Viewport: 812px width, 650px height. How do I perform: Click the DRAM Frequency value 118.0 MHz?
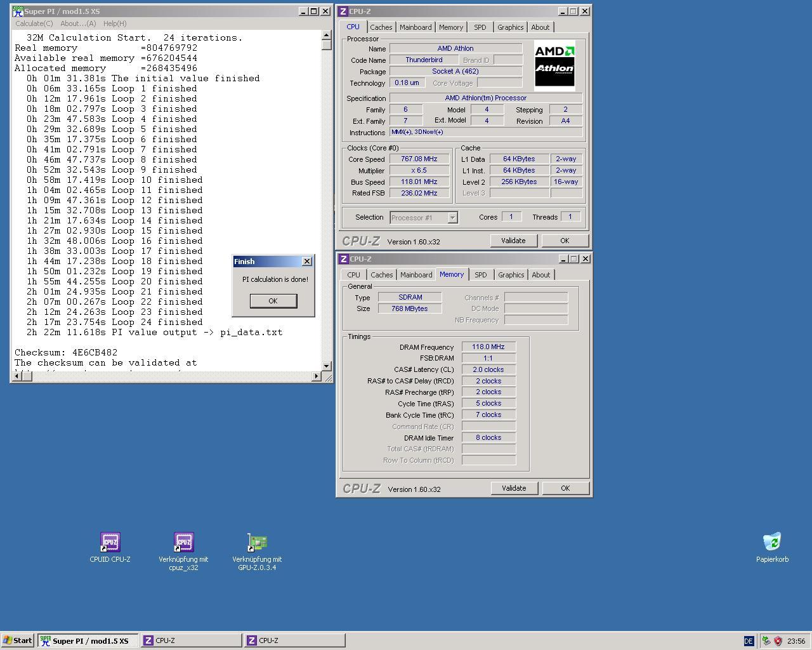pyautogui.click(x=488, y=347)
